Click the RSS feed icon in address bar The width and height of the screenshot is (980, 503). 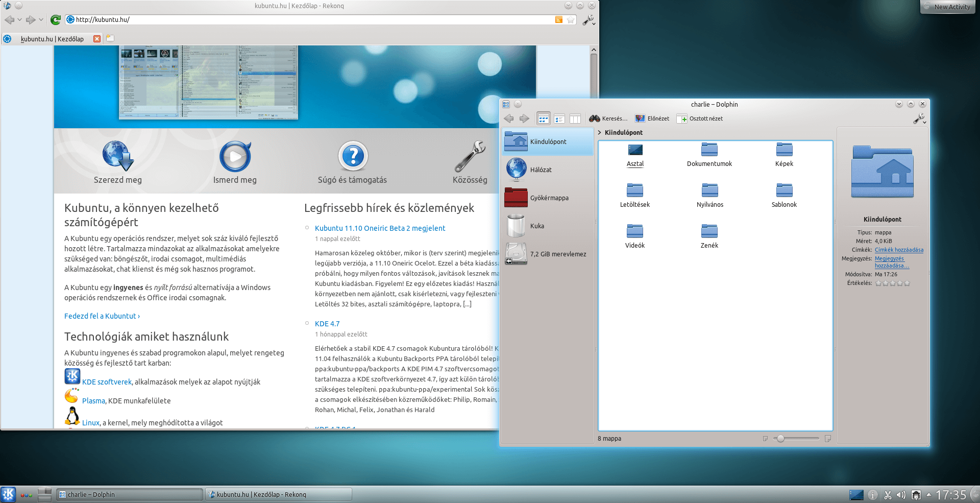click(x=559, y=20)
